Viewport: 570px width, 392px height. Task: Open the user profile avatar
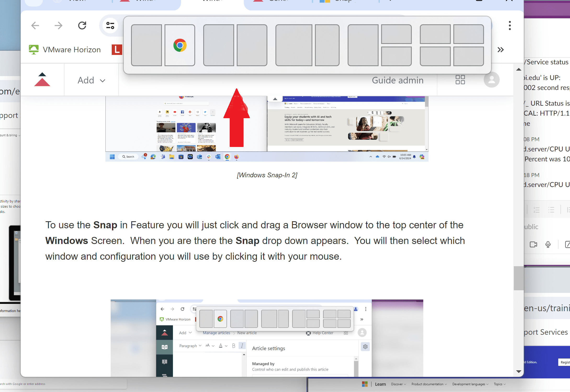pos(492,80)
